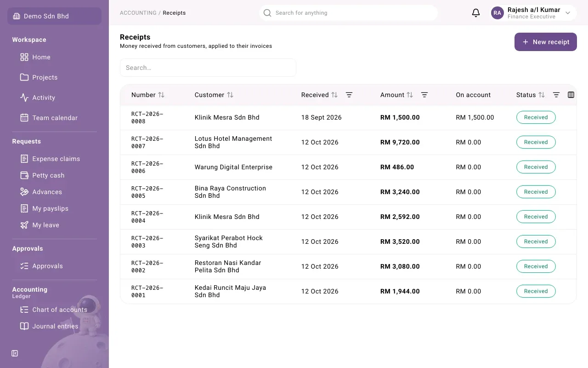This screenshot has width=588, height=368.
Task: Filter the Amount column
Action: [x=424, y=95]
